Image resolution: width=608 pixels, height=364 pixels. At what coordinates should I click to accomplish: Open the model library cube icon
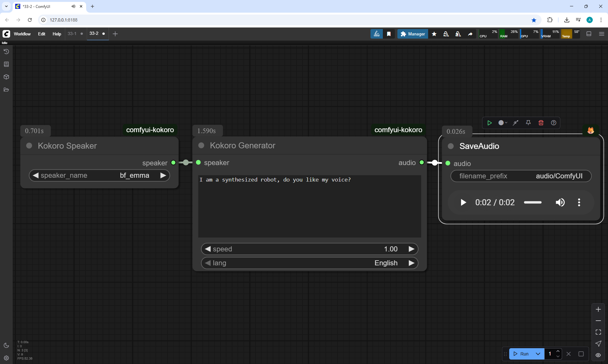click(6, 77)
